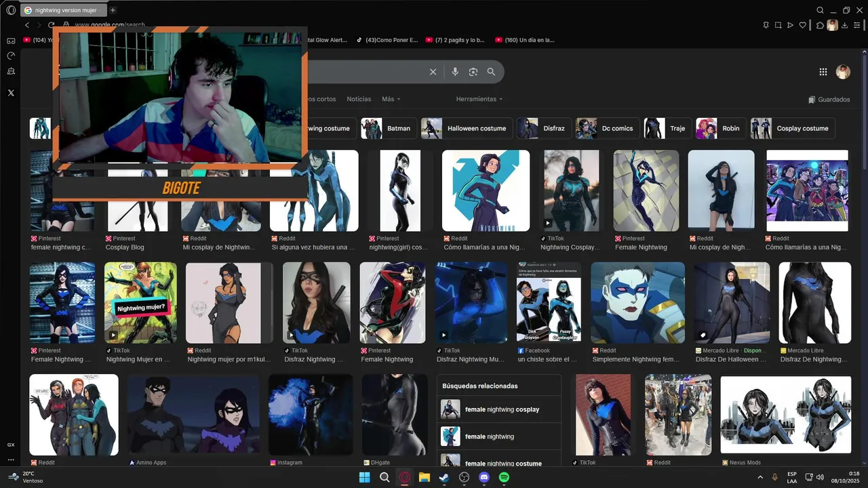Click the pinboard pin icon in toolbar
The height and width of the screenshot is (488, 868).
tap(766, 25)
